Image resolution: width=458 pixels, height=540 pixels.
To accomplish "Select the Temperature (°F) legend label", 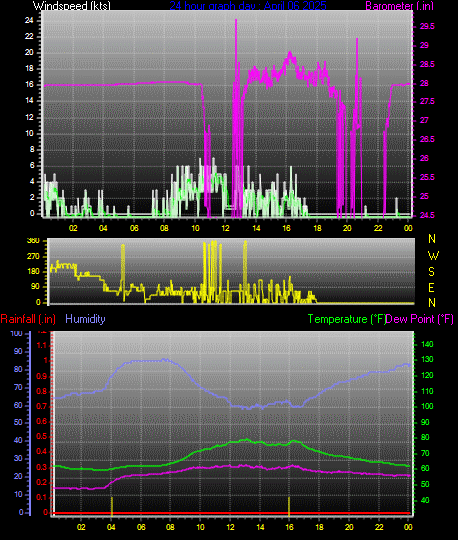I will [x=347, y=319].
